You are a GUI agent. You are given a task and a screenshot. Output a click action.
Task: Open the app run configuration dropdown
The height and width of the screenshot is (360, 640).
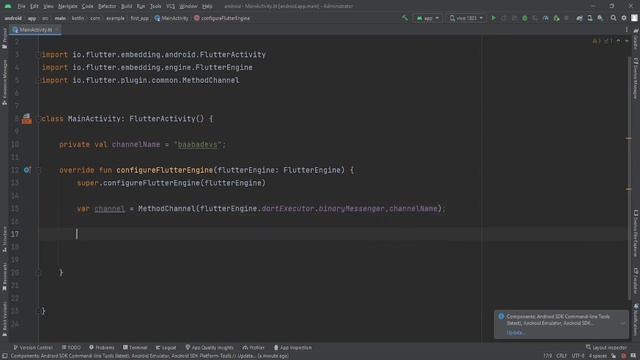[x=427, y=18]
